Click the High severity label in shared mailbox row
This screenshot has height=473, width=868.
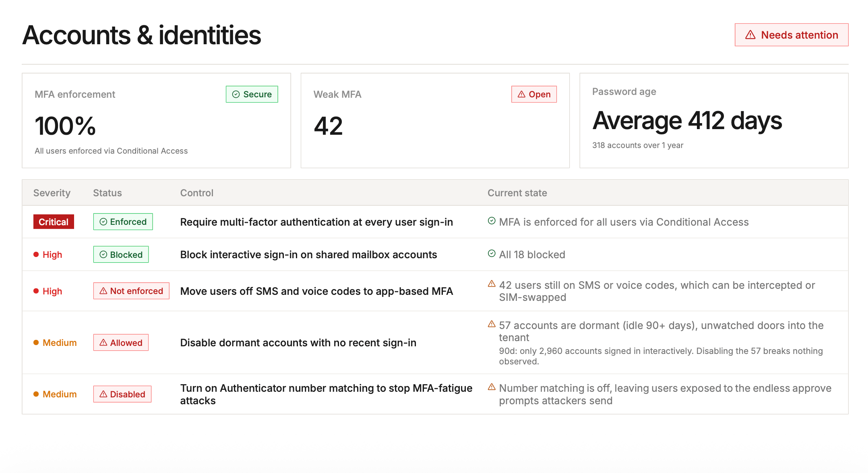52,255
